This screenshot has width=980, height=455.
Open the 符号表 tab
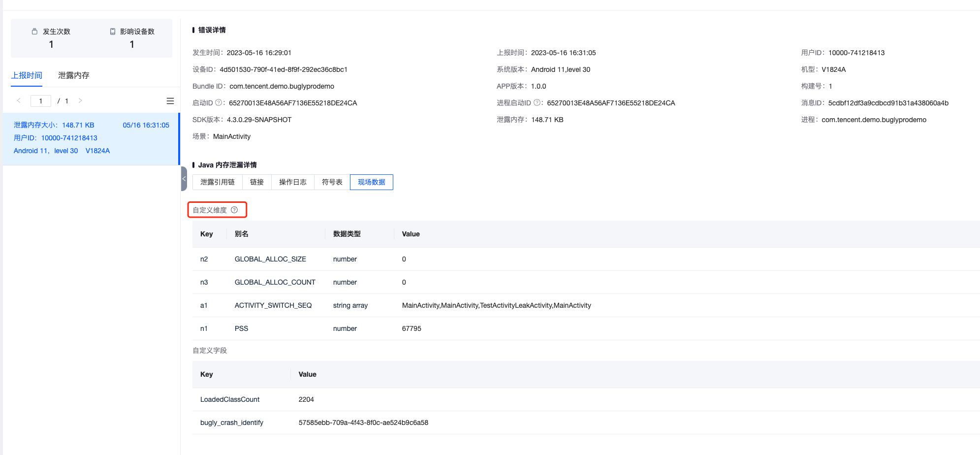[x=332, y=182]
